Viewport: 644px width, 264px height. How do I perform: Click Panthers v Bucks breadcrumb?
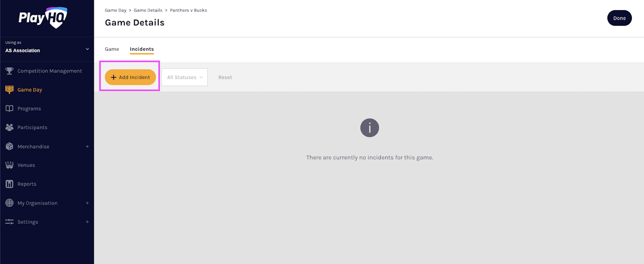click(x=188, y=10)
